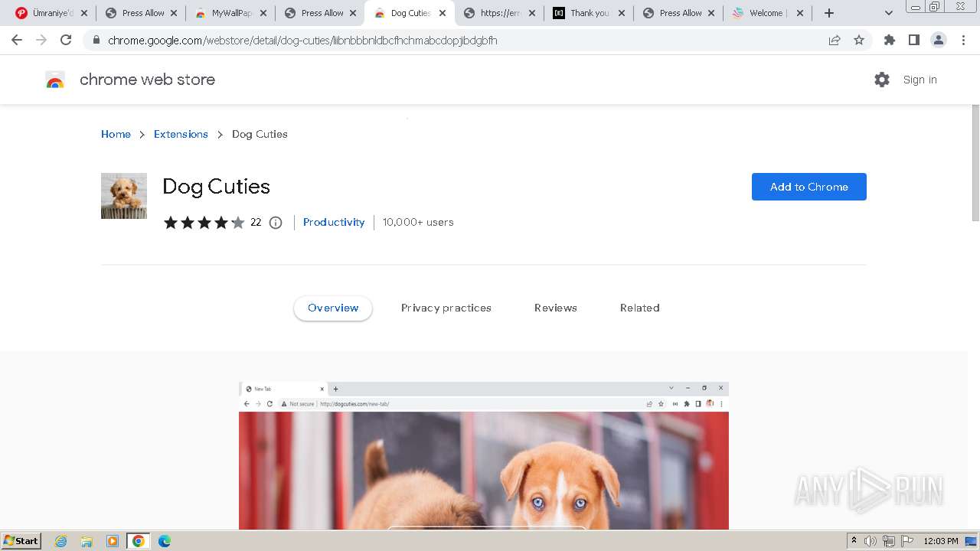Go back with browser back arrow
980x551 pixels.
(17, 40)
